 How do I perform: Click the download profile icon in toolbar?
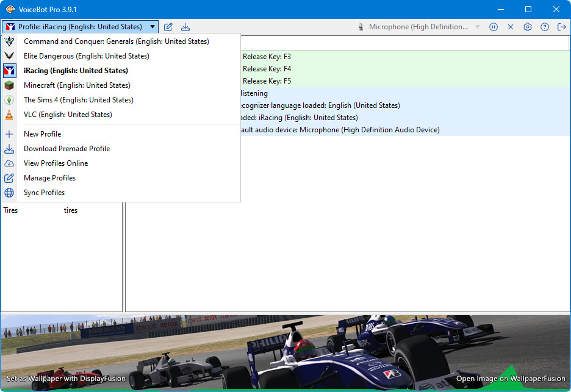click(185, 27)
